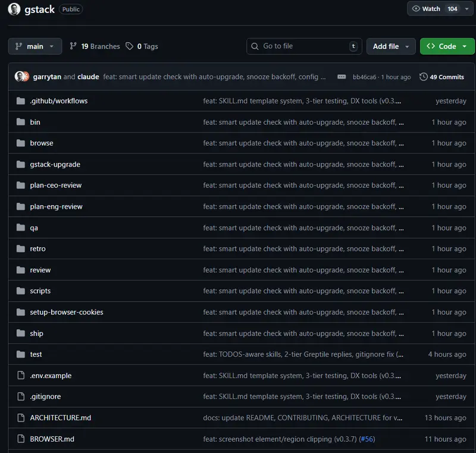This screenshot has height=453, width=476.
Task: Click inside the Go to file field
Action: tap(303, 46)
